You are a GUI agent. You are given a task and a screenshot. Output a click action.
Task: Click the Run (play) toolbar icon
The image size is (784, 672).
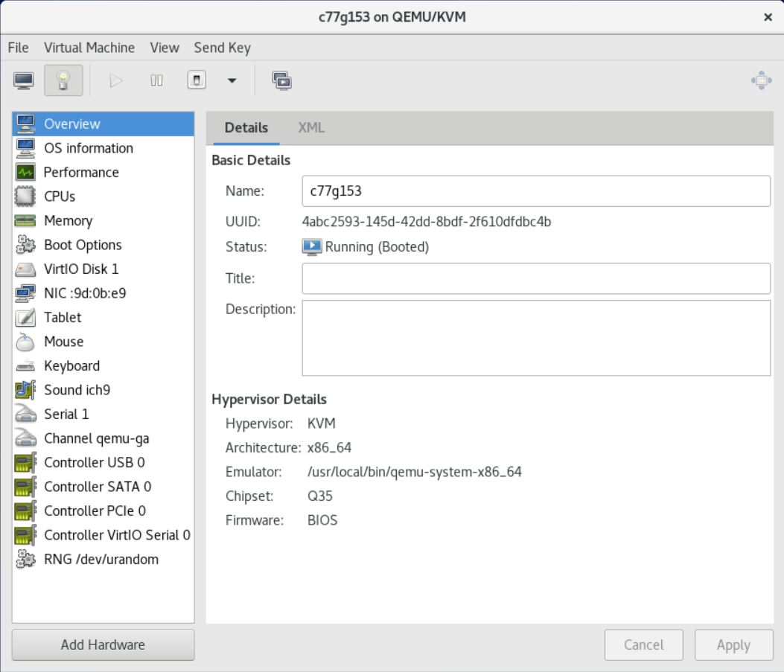click(x=116, y=80)
